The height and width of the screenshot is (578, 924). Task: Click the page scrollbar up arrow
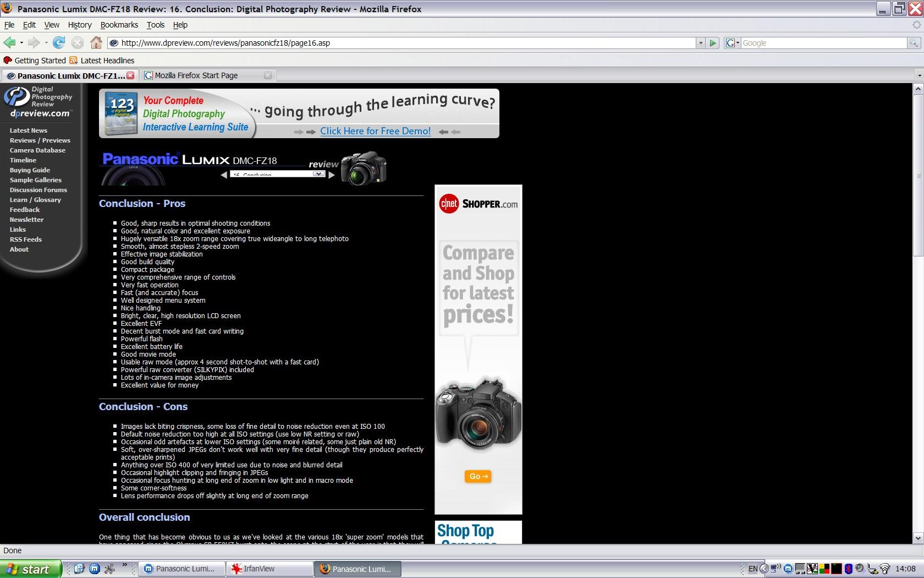pyautogui.click(x=918, y=89)
